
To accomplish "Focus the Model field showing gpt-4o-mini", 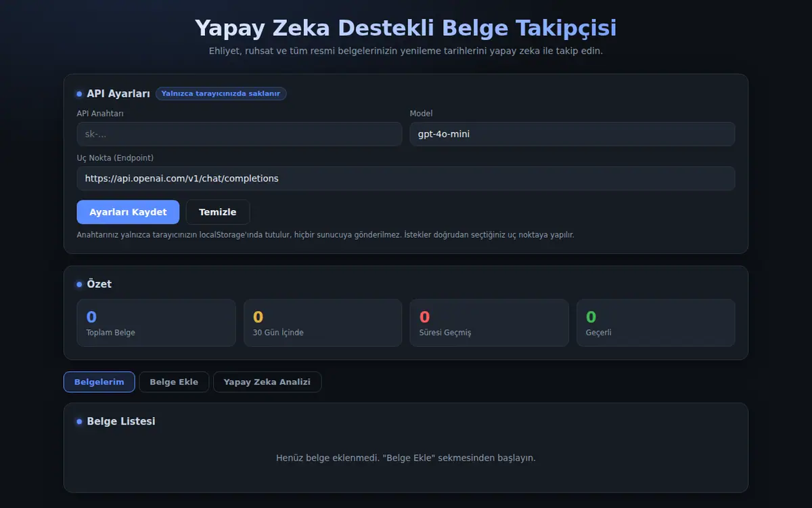I will pos(572,134).
